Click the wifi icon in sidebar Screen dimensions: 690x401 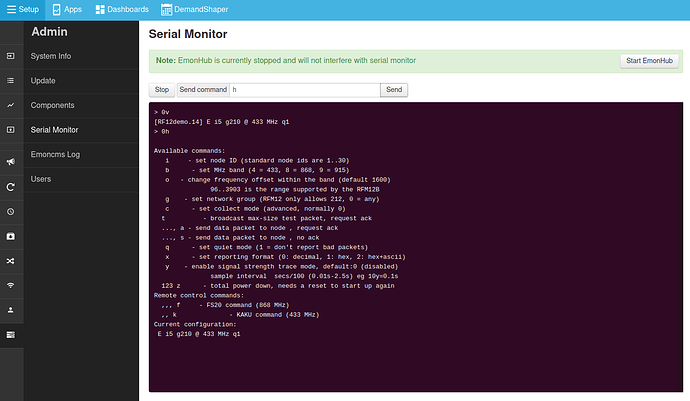tap(11, 285)
